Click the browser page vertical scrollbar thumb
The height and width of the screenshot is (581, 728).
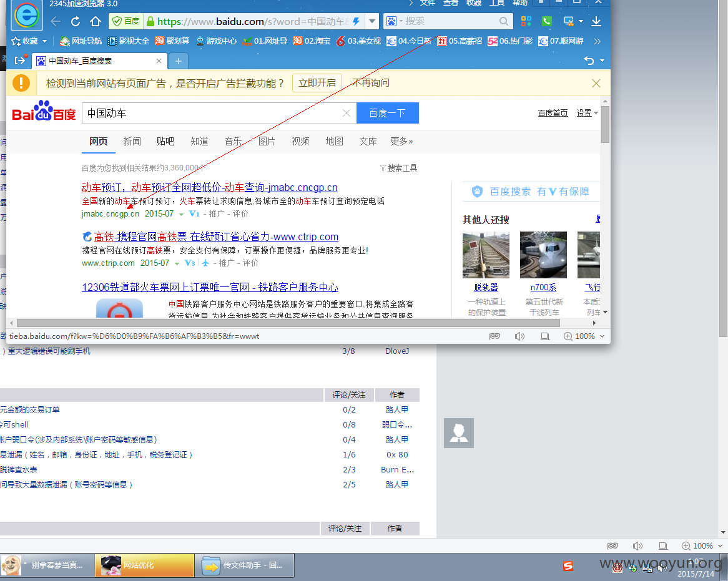coord(605,124)
